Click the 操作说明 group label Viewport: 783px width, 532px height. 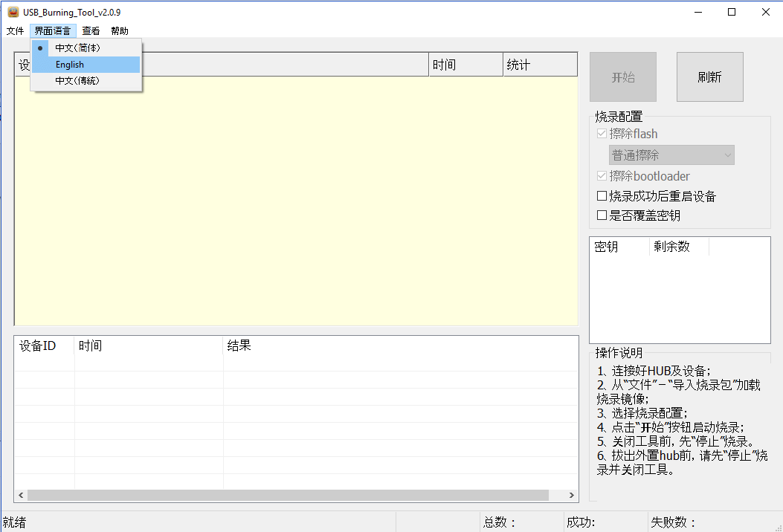619,353
